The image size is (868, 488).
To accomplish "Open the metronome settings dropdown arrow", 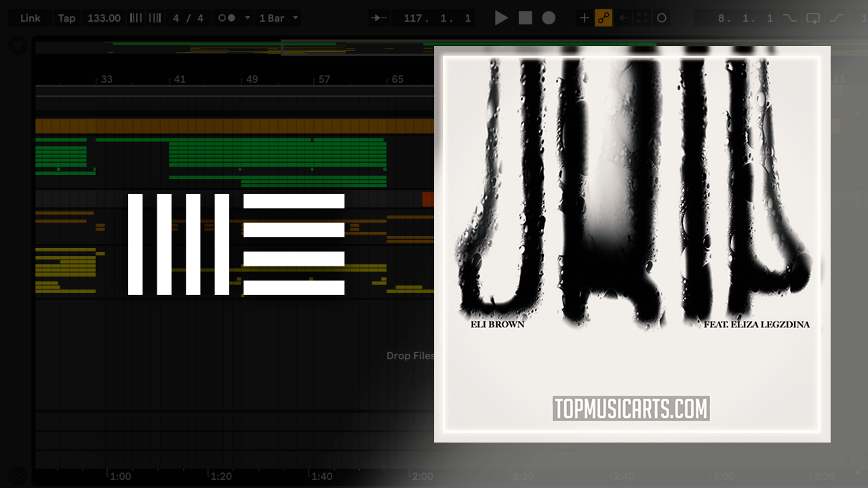I will tap(247, 18).
